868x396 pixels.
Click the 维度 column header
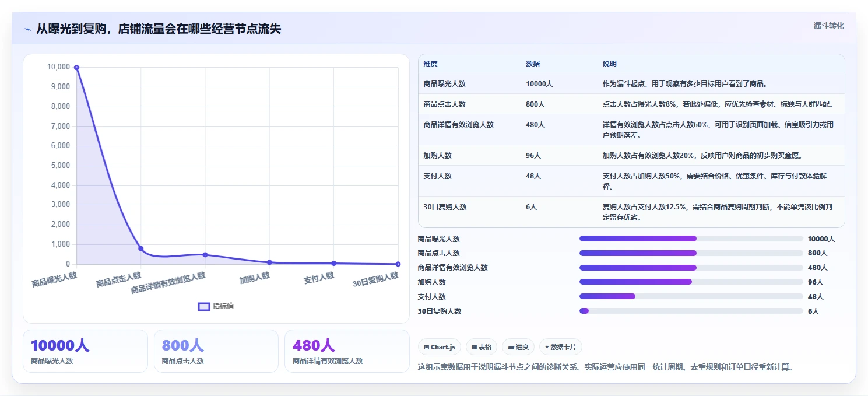pyautogui.click(x=431, y=64)
